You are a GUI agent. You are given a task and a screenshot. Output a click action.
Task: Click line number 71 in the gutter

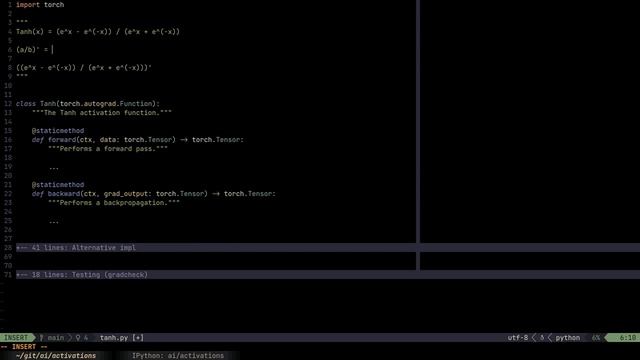[x=8, y=275]
